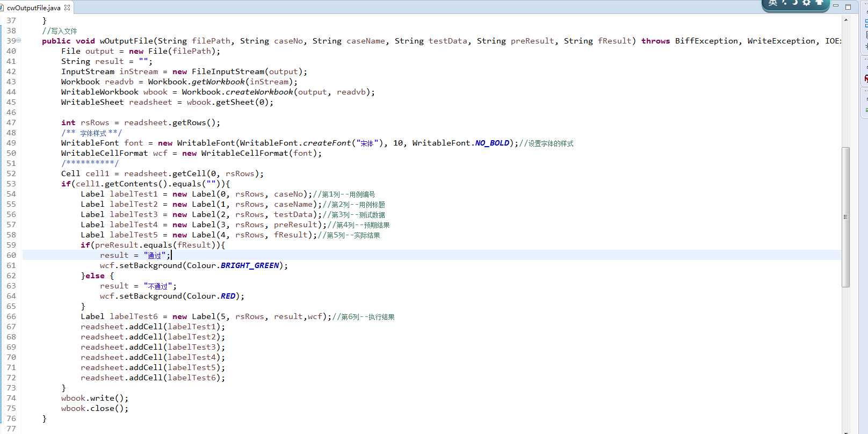Click the 'NO_BOLD' constant

(492, 143)
